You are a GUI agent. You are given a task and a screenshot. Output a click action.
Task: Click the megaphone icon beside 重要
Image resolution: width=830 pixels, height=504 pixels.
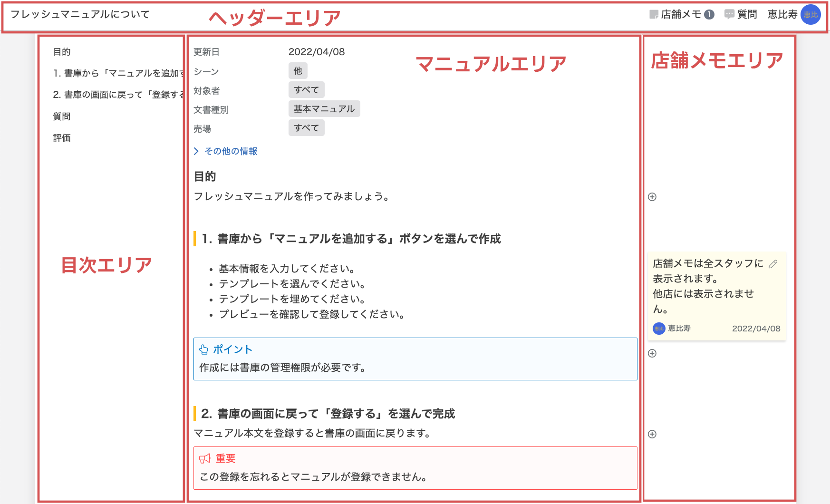tap(204, 458)
